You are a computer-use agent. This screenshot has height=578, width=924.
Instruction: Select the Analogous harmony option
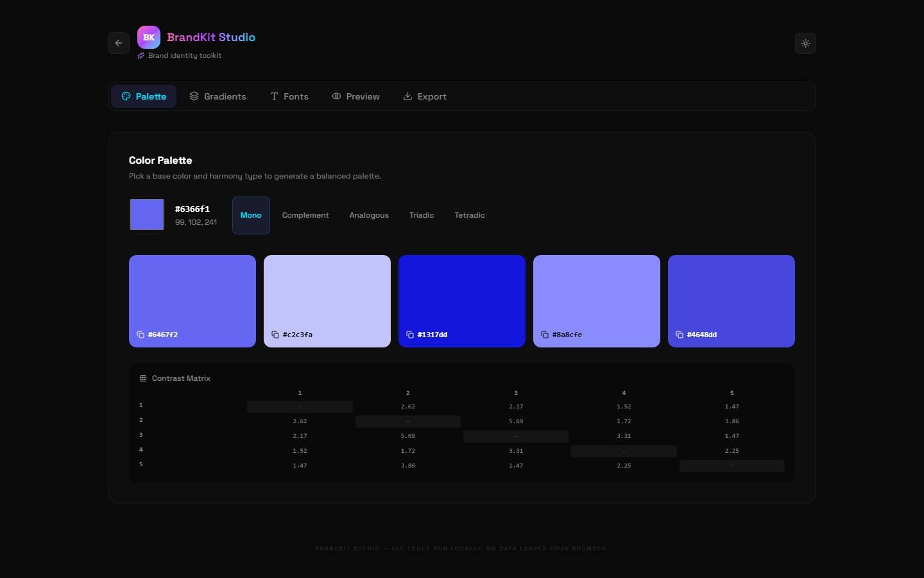[369, 215]
